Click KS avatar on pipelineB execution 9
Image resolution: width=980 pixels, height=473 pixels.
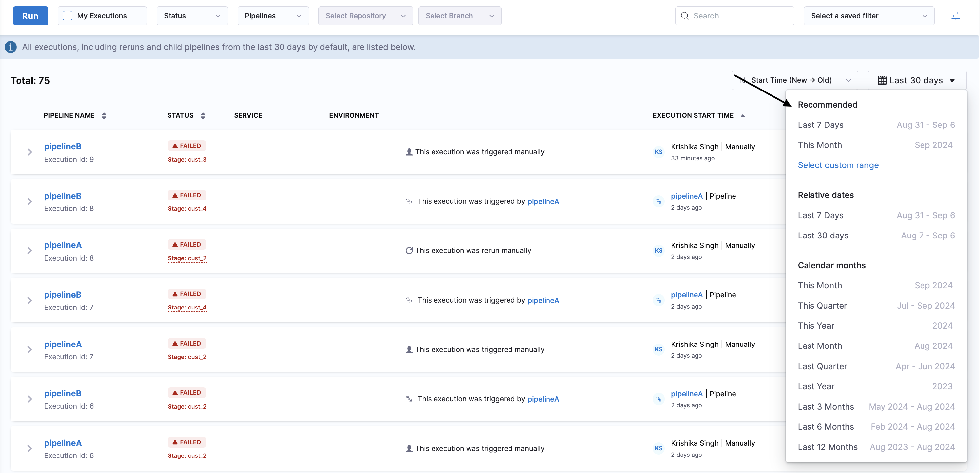tap(658, 152)
